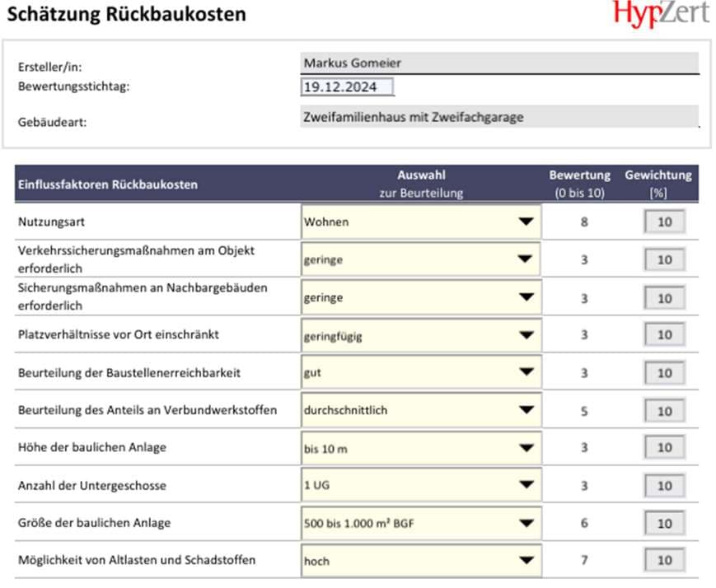Click Gewichtung box for Altlasten und Schadstoffen

point(664,561)
